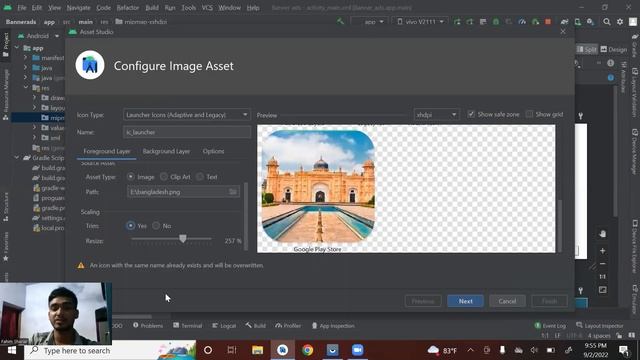The height and width of the screenshot is (360, 640).
Task: Click the browse folder icon in Path field
Action: pos(233,191)
